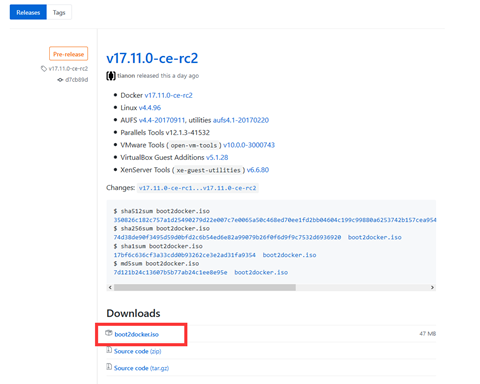Click the code block's left scroll arrow
The image size is (480, 384).
(110, 287)
